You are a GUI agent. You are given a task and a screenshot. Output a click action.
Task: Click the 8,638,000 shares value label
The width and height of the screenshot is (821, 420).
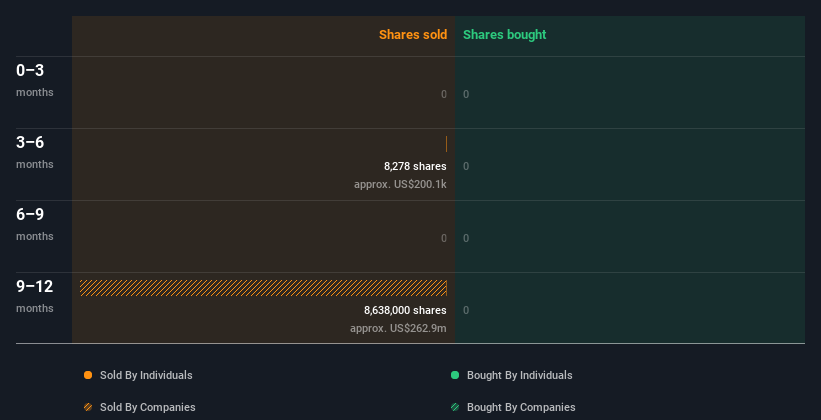pos(405,310)
